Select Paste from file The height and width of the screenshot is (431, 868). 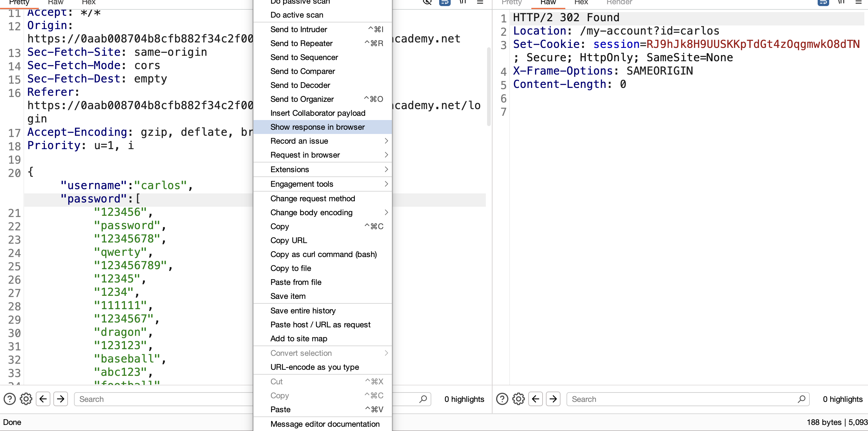click(323, 282)
